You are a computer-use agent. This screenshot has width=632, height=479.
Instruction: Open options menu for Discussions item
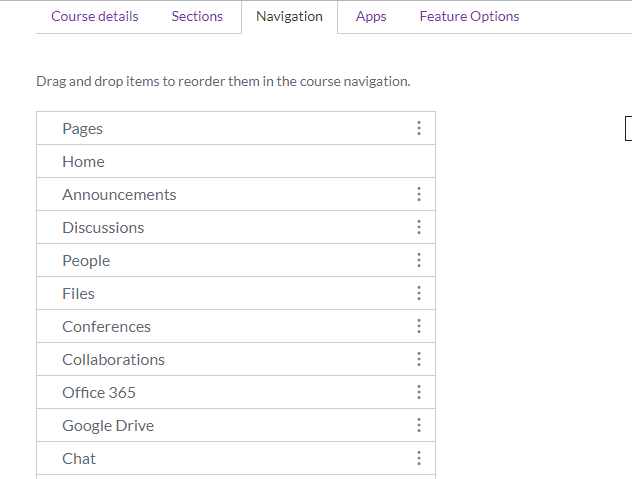click(418, 227)
